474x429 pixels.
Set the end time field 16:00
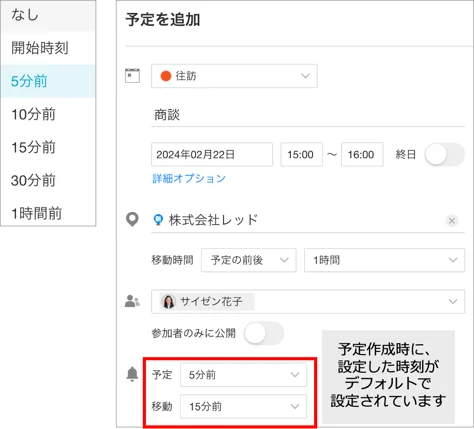(x=362, y=154)
